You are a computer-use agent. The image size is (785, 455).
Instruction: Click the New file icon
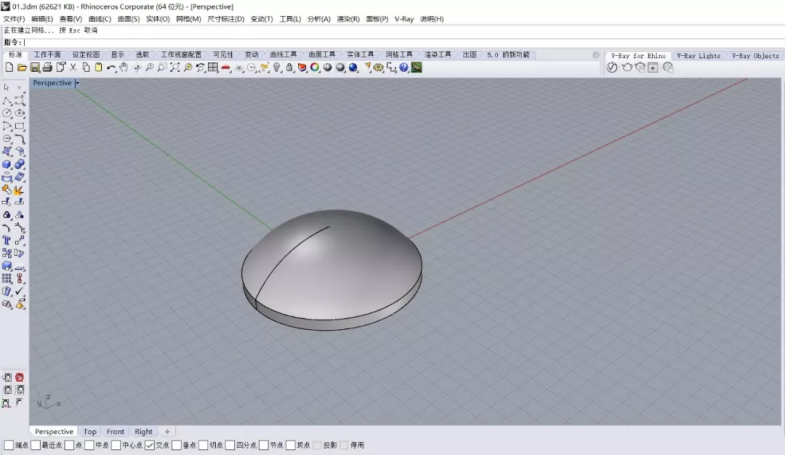pyautogui.click(x=9, y=67)
